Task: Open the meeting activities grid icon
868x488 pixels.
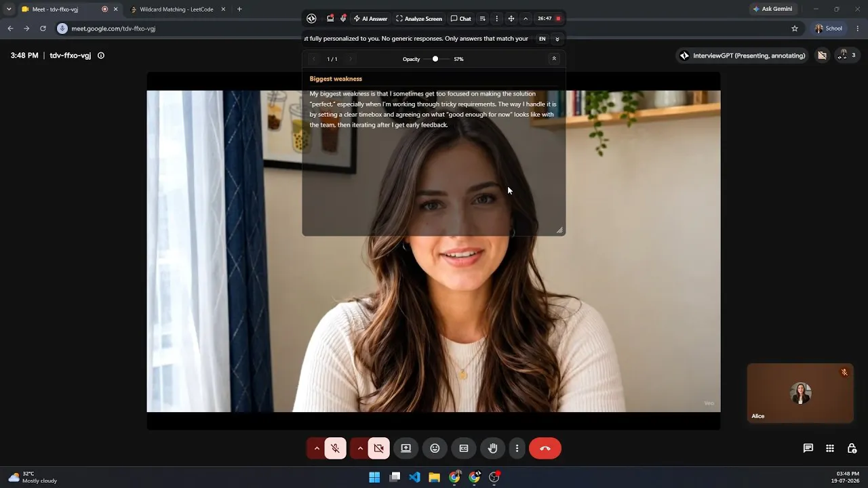Action: [x=830, y=448]
